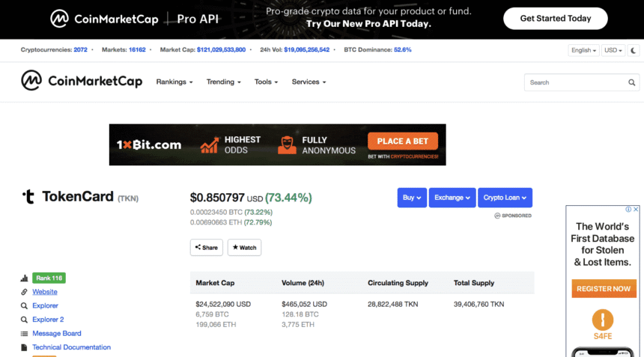Click the document icon beside Technical Documentation
The width and height of the screenshot is (644, 357).
[x=24, y=347]
